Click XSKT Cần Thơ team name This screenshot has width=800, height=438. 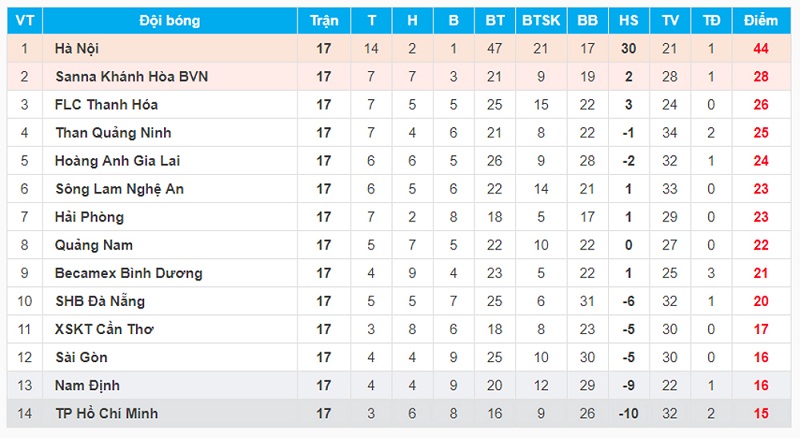point(104,329)
